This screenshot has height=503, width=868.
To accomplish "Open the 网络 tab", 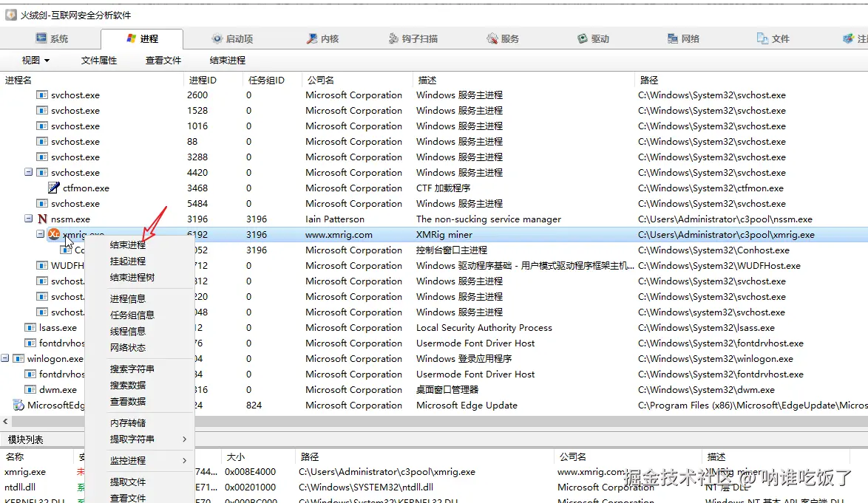I will point(683,38).
